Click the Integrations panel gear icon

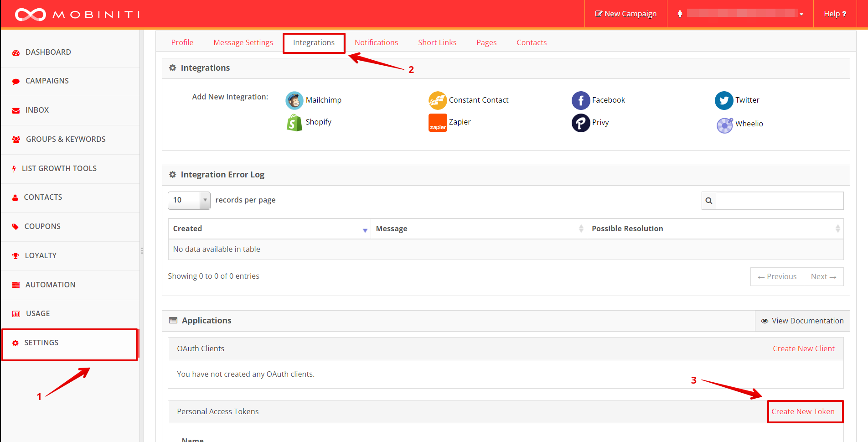coord(172,68)
